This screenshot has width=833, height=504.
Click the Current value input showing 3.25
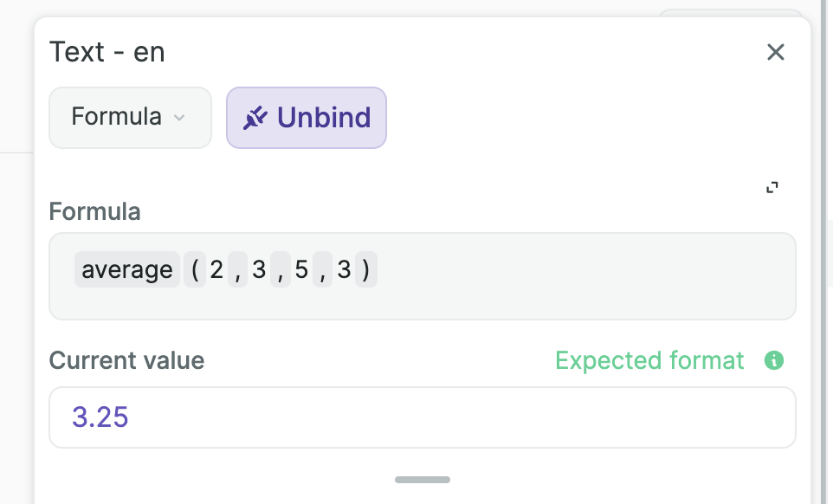pos(423,417)
